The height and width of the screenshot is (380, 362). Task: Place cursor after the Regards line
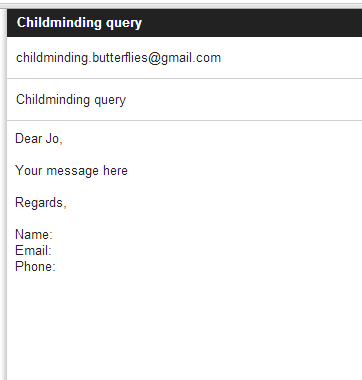(69, 203)
